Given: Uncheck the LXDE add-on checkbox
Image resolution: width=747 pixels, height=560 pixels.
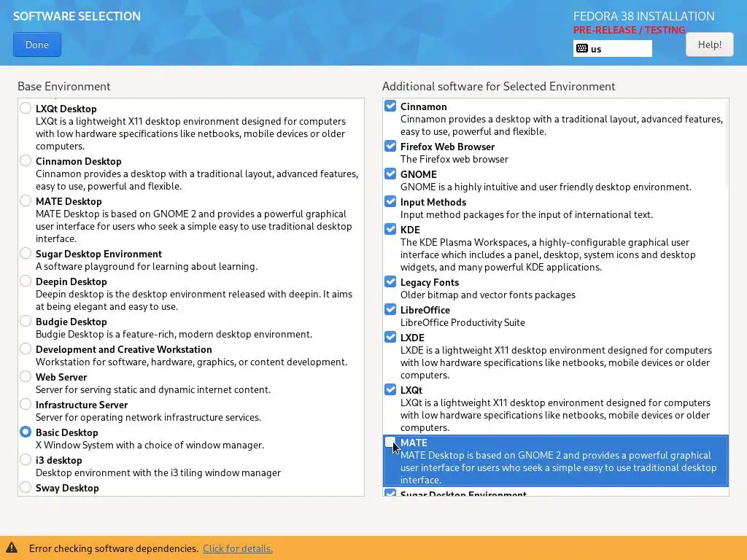Looking at the screenshot, I should 390,337.
